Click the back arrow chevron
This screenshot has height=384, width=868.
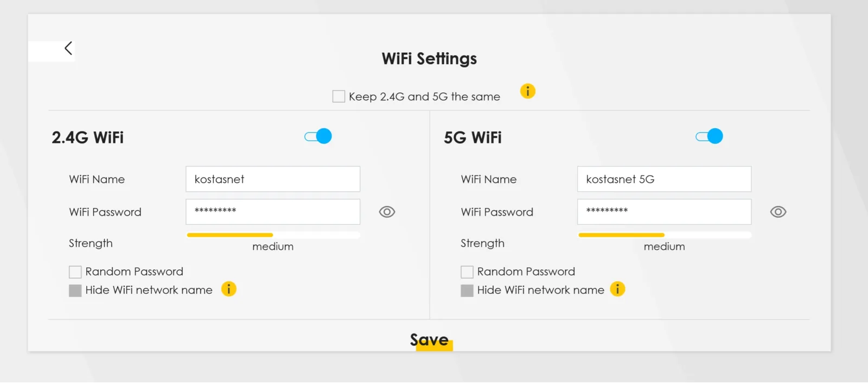pyautogui.click(x=68, y=48)
